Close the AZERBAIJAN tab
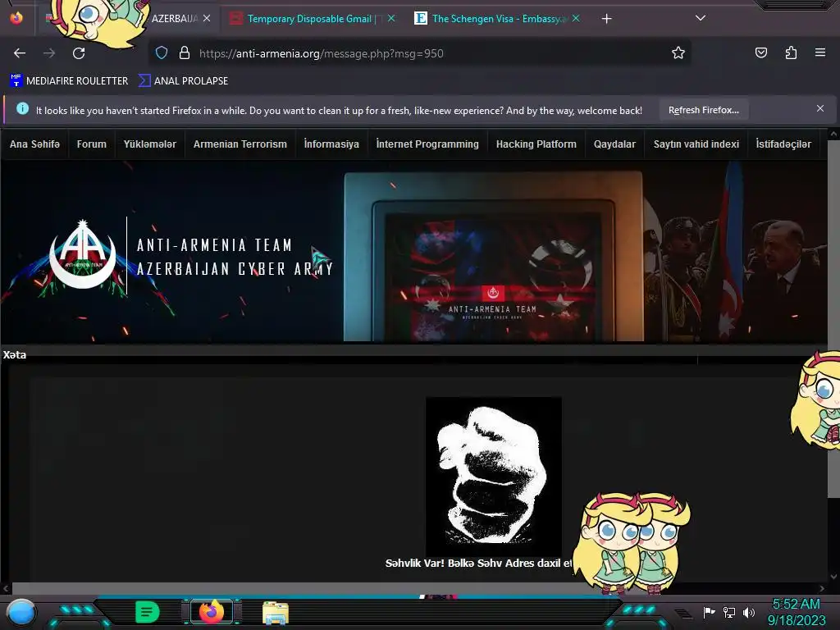The height and width of the screenshot is (630, 840). [x=207, y=18]
